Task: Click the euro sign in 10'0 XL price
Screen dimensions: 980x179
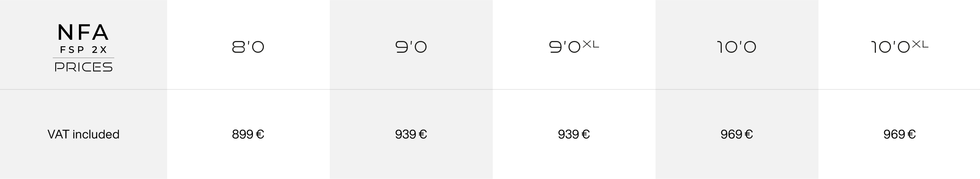Action: click(912, 134)
